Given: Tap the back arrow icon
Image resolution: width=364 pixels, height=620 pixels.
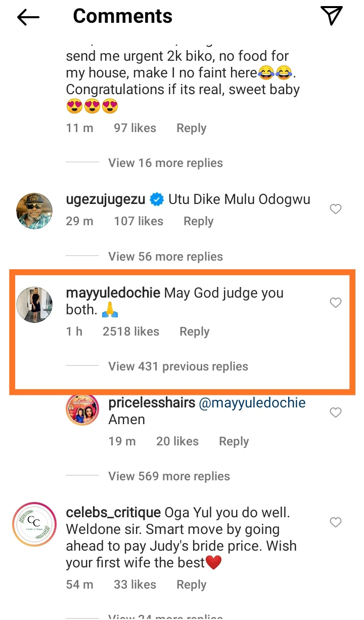Looking at the screenshot, I should 28,17.
